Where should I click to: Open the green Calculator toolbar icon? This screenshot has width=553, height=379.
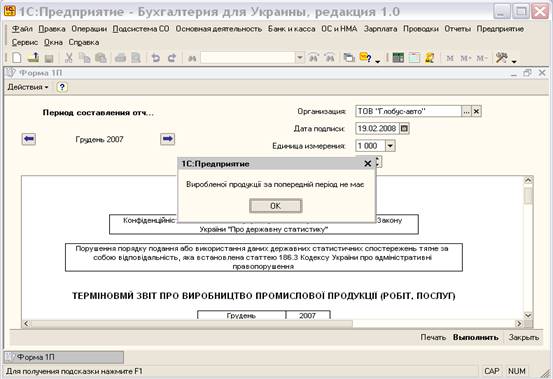(x=398, y=57)
